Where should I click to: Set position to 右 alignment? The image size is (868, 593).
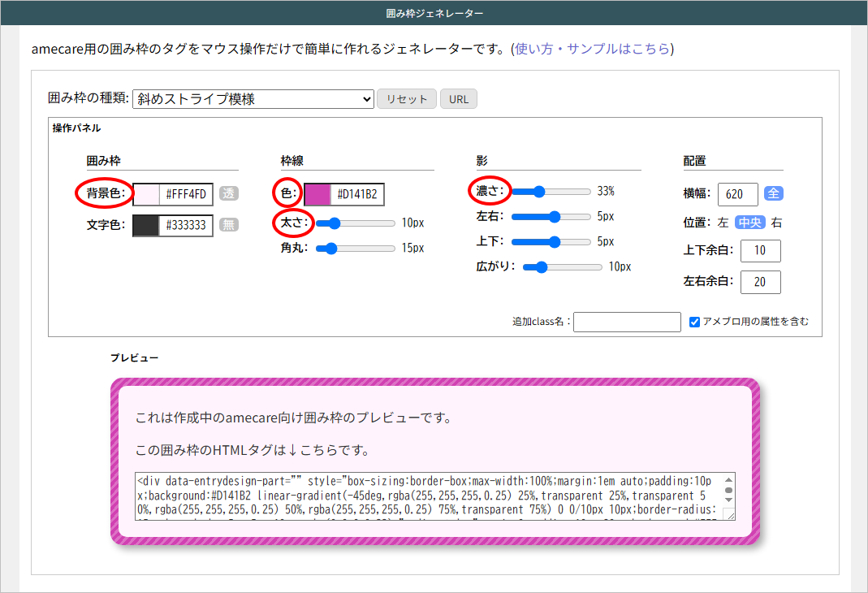(777, 223)
